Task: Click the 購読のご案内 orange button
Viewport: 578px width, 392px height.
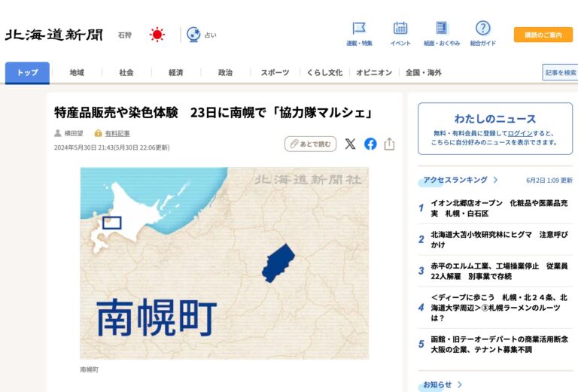Action: [543, 35]
